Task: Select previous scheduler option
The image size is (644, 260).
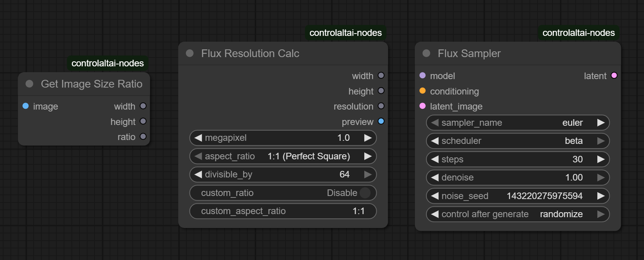Action: pyautogui.click(x=435, y=141)
